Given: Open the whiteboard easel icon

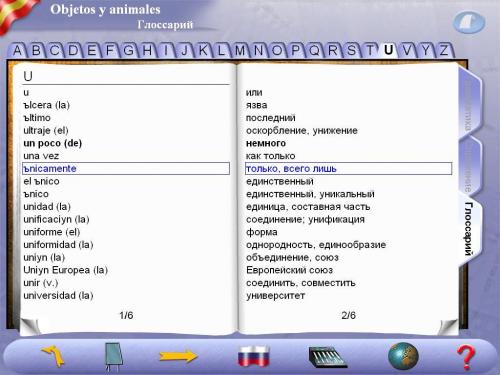Looking at the screenshot, I should pyautogui.click(x=114, y=357).
